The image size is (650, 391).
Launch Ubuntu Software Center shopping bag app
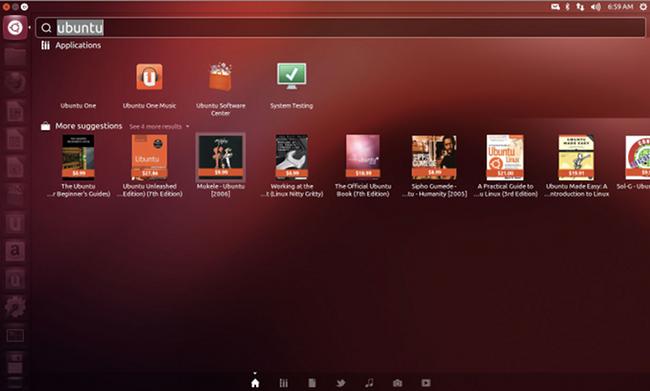tap(221, 77)
